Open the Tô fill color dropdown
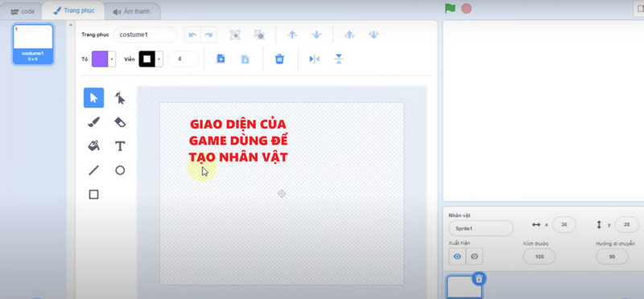This screenshot has height=299, width=644. pos(112,59)
